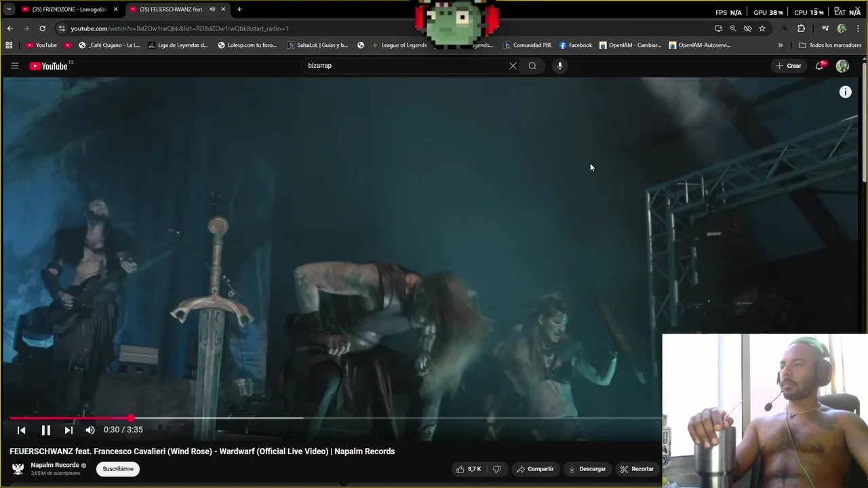The width and height of the screenshot is (868, 488).
Task: Expand hidden bookmarks chevron
Action: point(781,45)
